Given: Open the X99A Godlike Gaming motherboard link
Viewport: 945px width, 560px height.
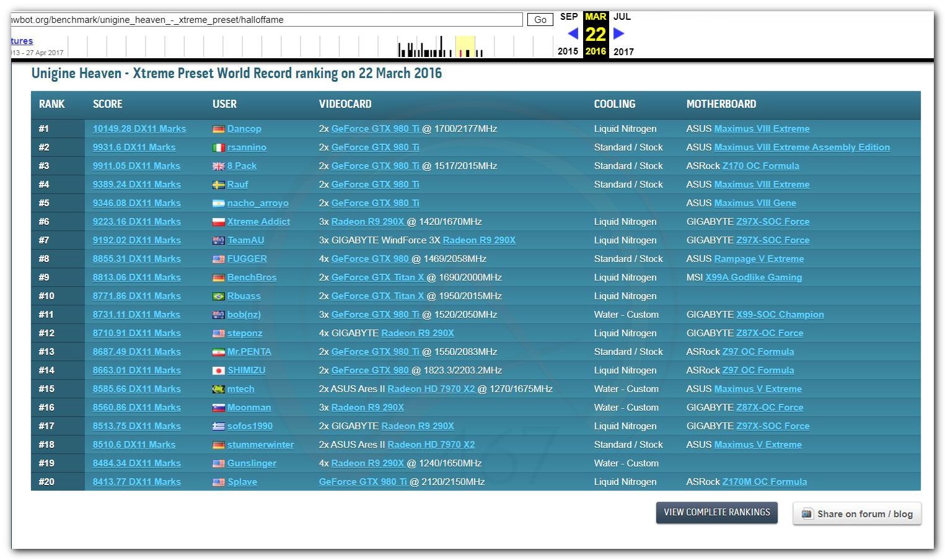Looking at the screenshot, I should tap(754, 278).
